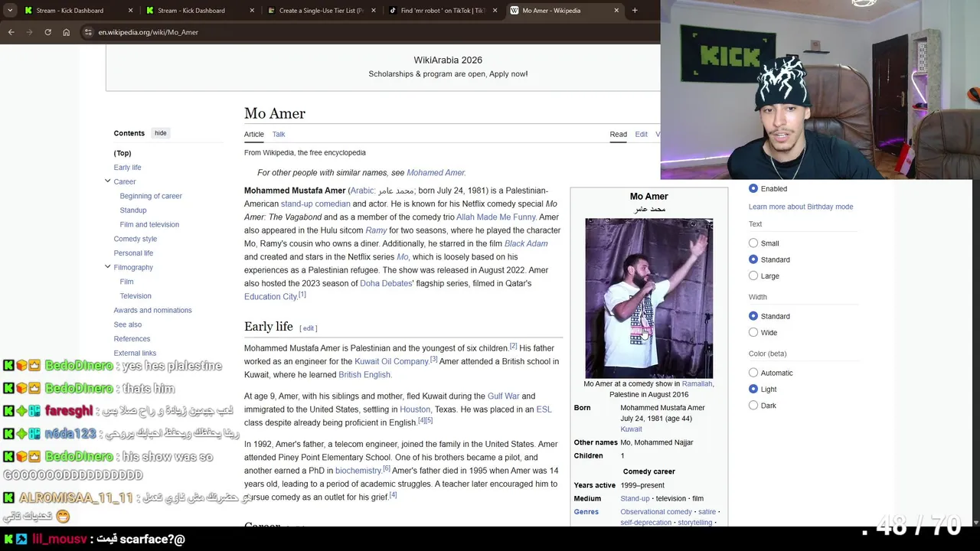Switch to the Create a Single-Use Tier List tab
Image resolution: width=980 pixels, height=551 pixels.
pyautogui.click(x=321, y=11)
